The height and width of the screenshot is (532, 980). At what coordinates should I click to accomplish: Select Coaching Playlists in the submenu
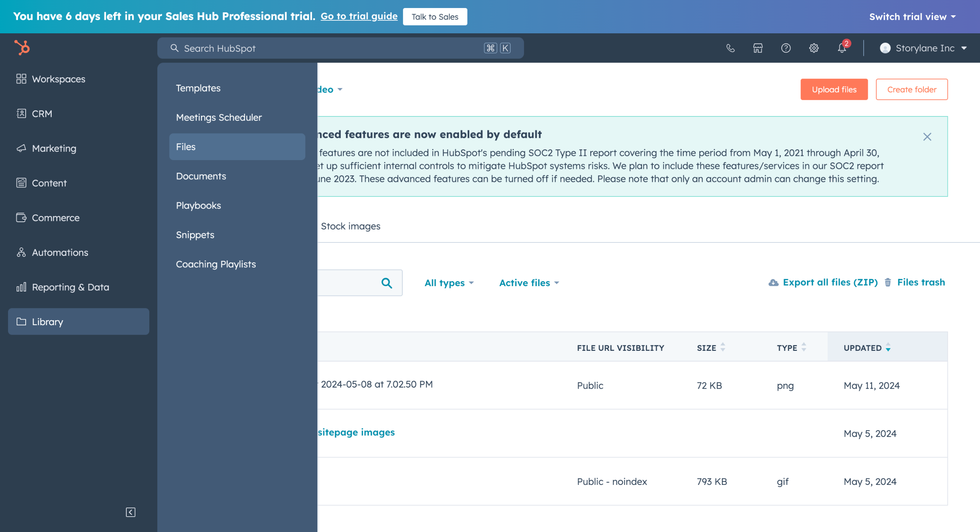[x=237, y=264]
